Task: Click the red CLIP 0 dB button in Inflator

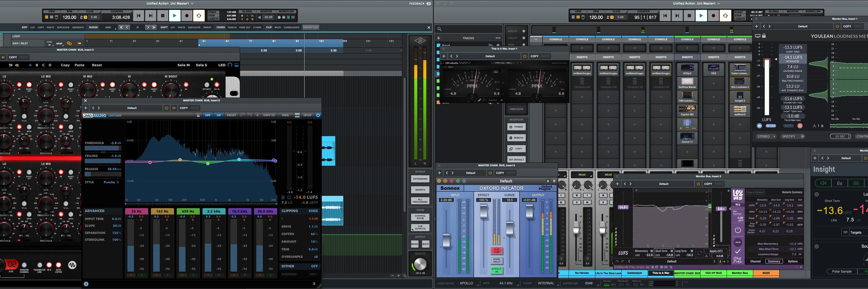Action: click(496, 251)
